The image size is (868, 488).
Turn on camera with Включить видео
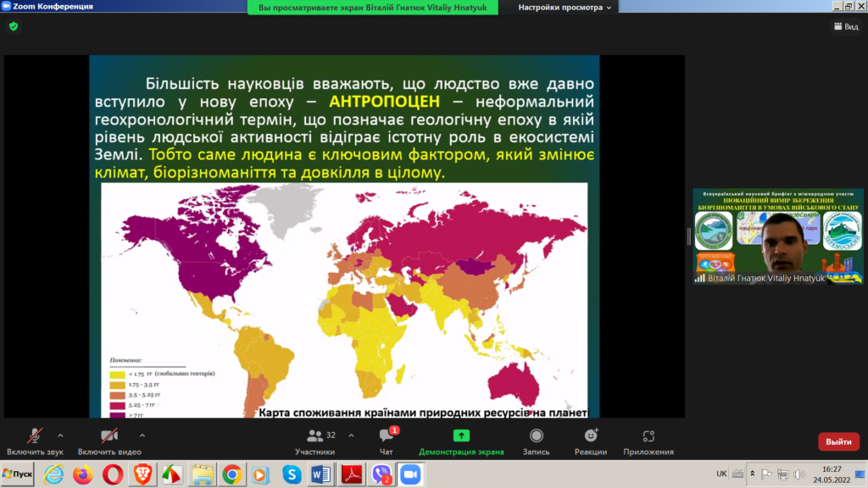click(x=108, y=440)
